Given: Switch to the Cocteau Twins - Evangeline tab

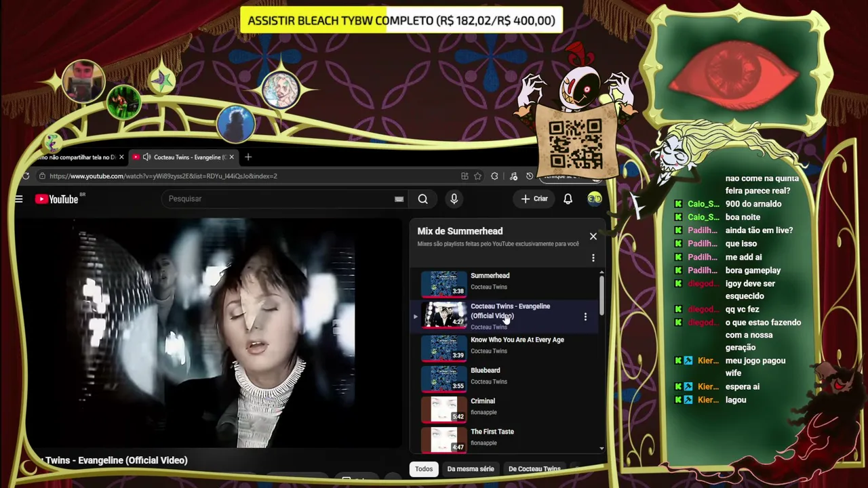Looking at the screenshot, I should click(183, 157).
